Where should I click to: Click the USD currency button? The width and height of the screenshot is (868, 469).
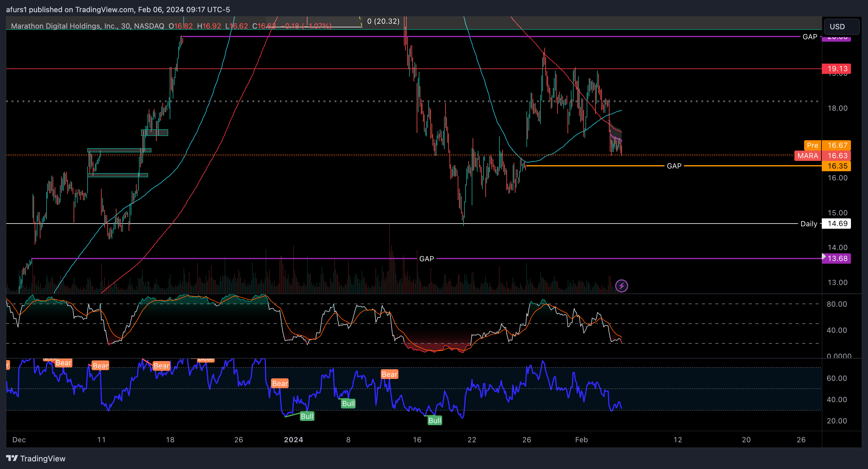841,27
